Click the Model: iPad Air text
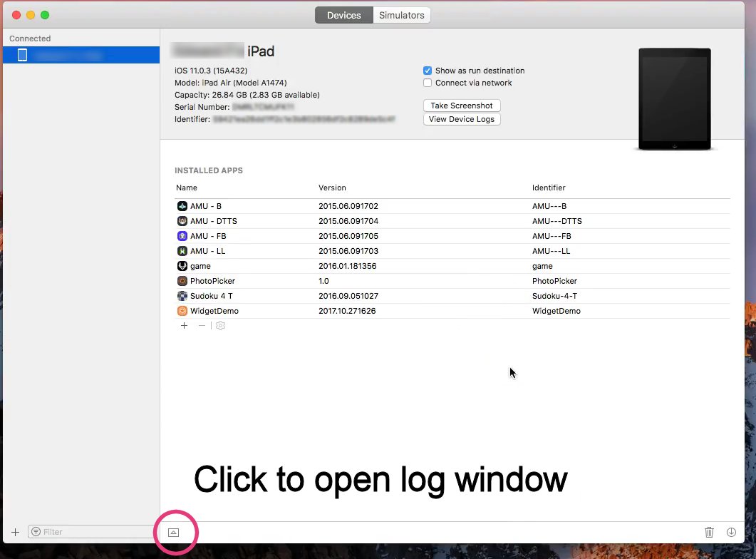 230,83
